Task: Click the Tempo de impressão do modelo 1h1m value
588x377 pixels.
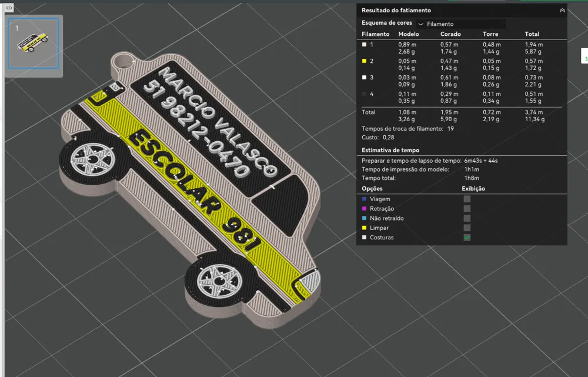Action: (x=472, y=169)
